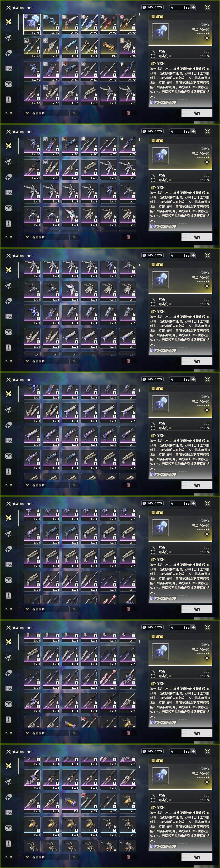Pick the Lv. 20 weapon with count 5
220x868 pixels.
click(x=108, y=803)
